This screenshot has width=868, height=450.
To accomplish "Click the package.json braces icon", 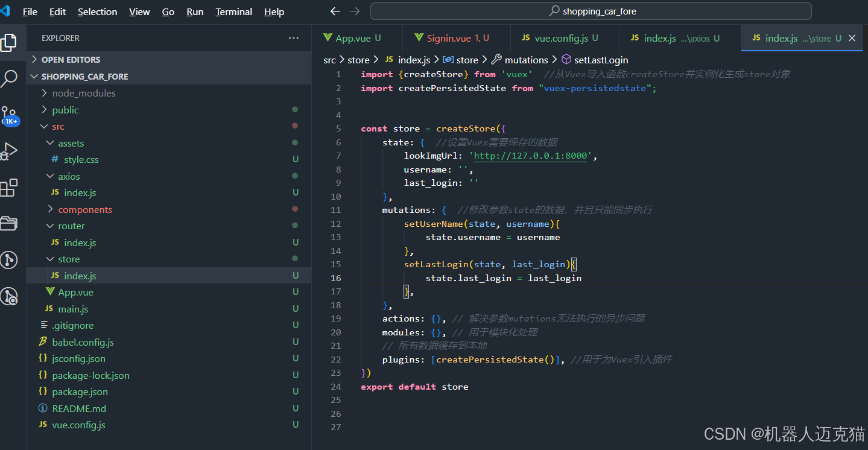I will pyautogui.click(x=43, y=391).
